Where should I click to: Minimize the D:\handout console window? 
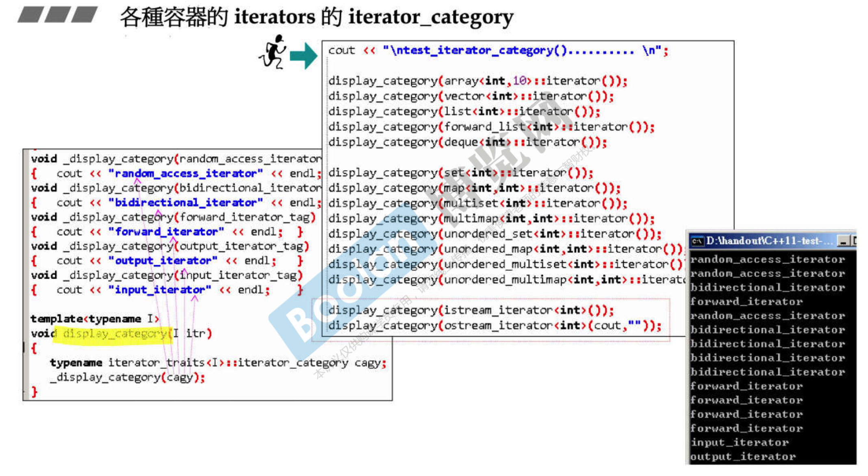click(x=844, y=241)
